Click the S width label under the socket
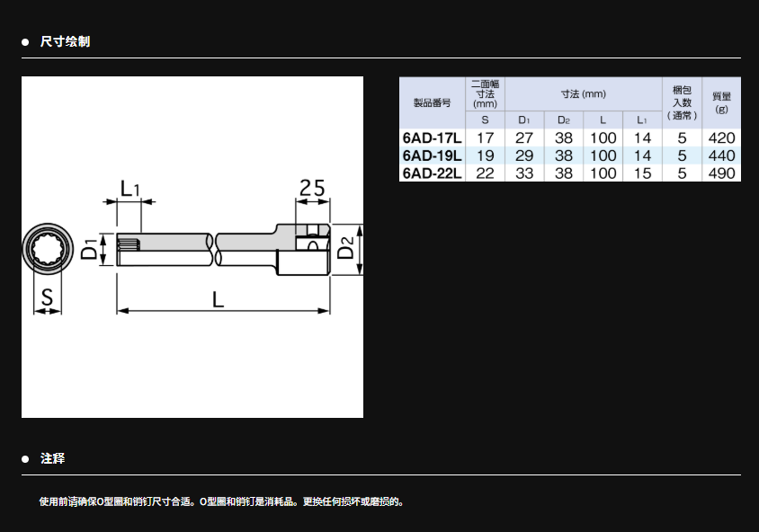 (47, 297)
